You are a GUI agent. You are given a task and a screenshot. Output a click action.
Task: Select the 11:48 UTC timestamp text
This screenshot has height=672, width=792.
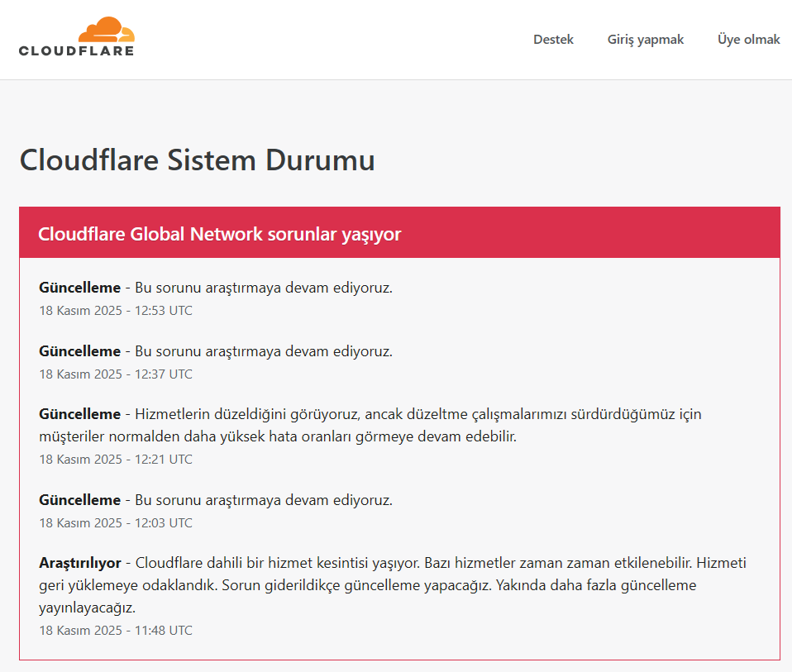pos(115,630)
